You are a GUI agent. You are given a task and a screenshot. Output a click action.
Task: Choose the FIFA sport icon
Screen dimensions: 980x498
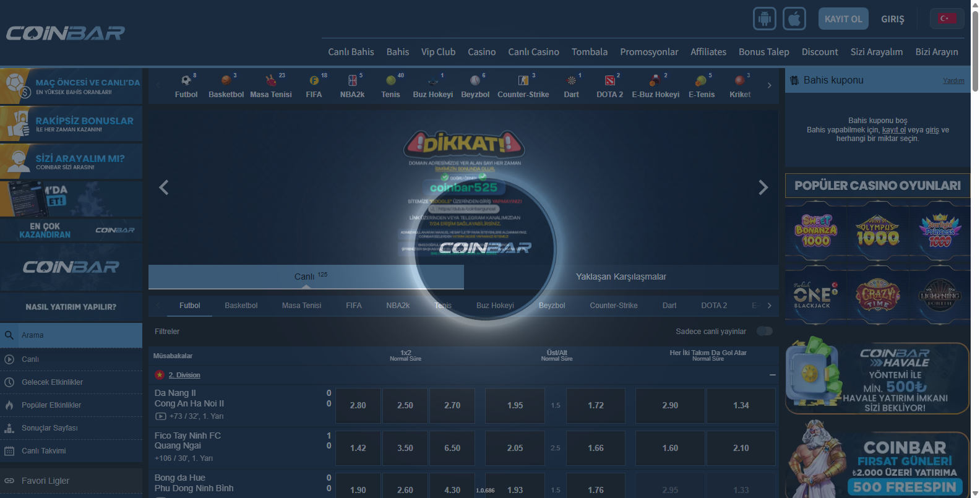click(314, 80)
